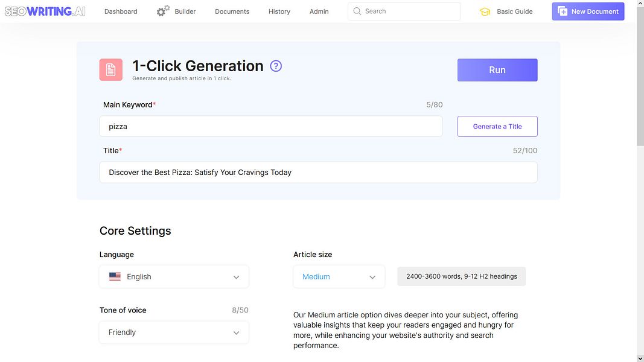Open the Documents section

pyautogui.click(x=232, y=11)
